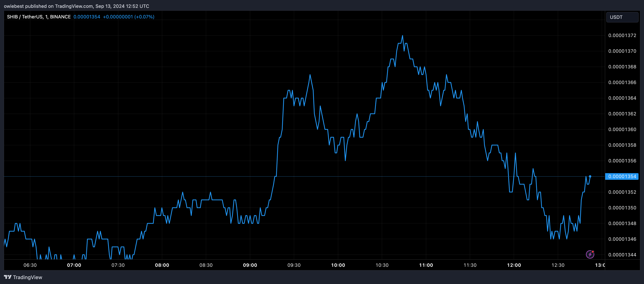Click the TradingView text link at the bottom
This screenshot has width=644, height=284.
coord(27,277)
